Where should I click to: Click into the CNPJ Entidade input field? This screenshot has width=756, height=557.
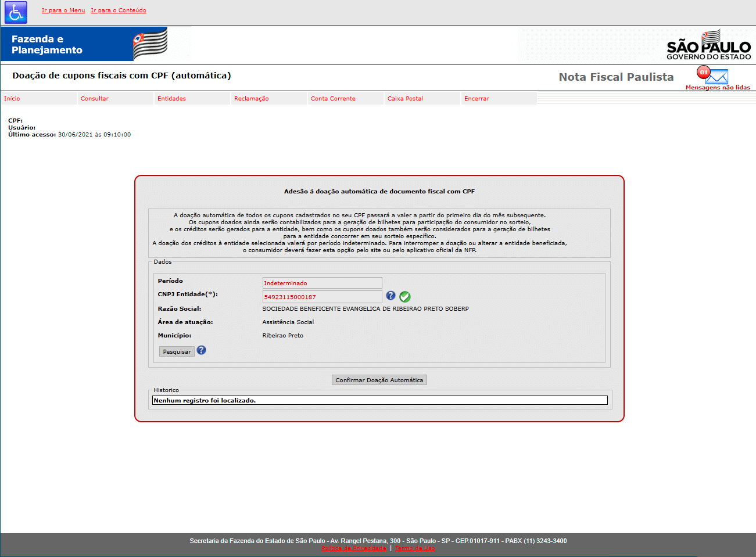[322, 297]
